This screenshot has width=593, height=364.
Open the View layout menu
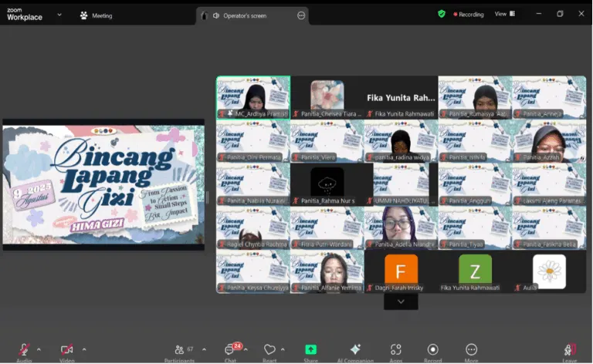point(505,14)
